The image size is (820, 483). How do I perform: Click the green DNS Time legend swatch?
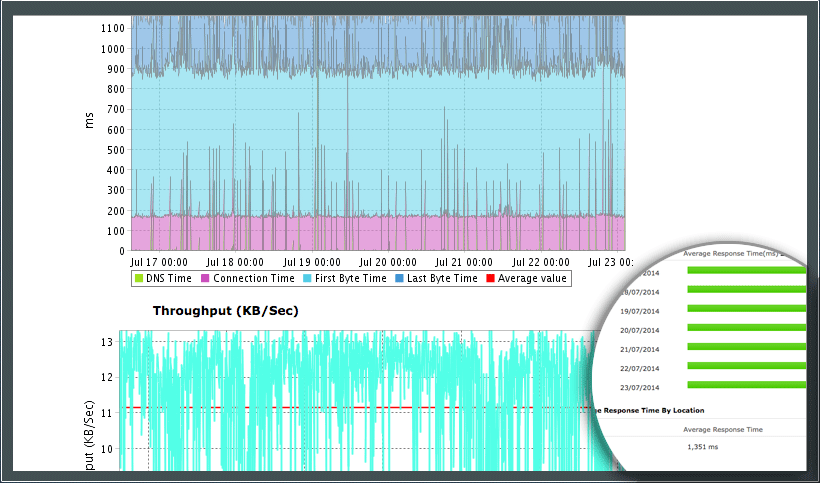tap(139, 279)
